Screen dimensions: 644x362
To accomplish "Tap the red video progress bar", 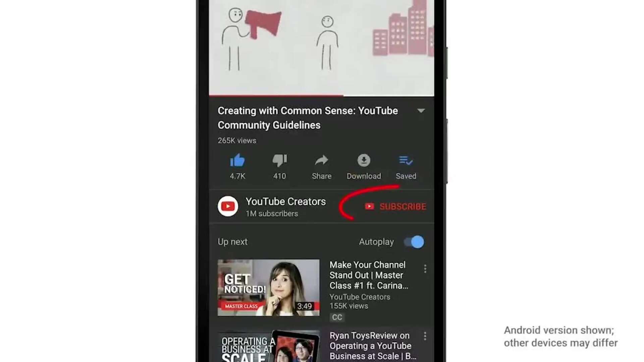I will (276, 96).
